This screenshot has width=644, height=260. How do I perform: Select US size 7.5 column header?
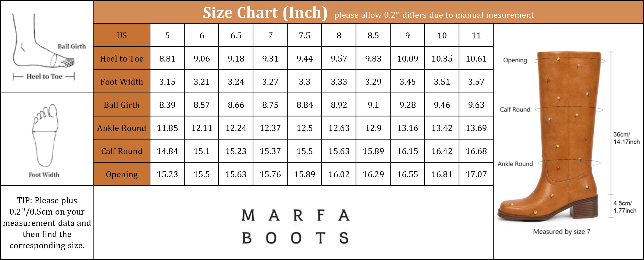point(305,36)
